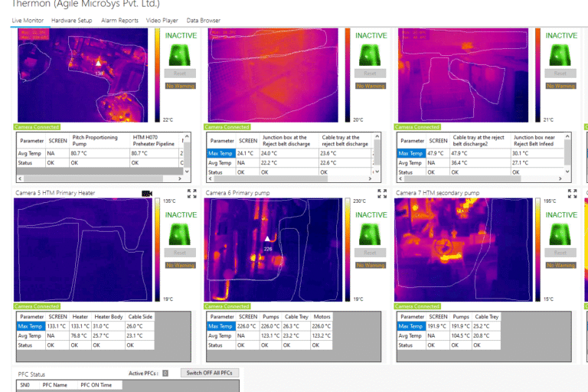Click the green alarm beacon for Camera 6
The height and width of the screenshot is (392, 588).
370,234
